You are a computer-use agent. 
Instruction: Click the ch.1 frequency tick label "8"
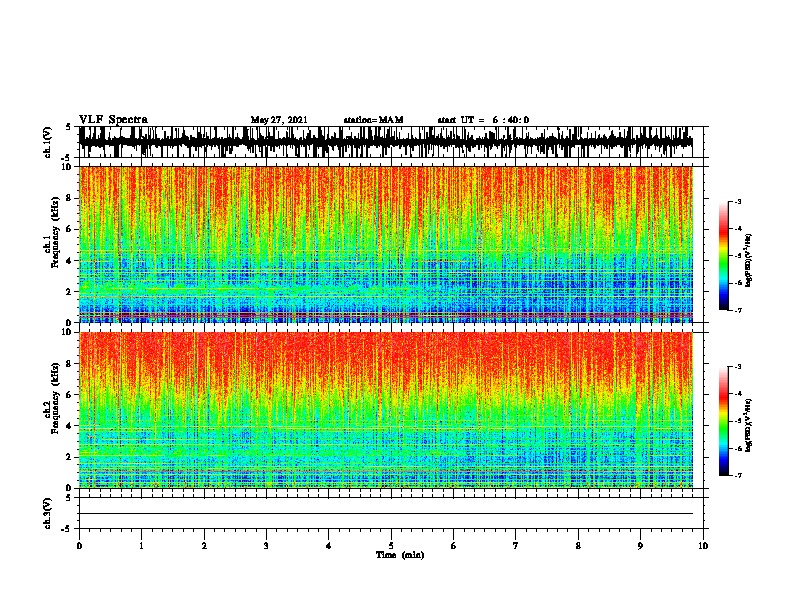pos(70,198)
